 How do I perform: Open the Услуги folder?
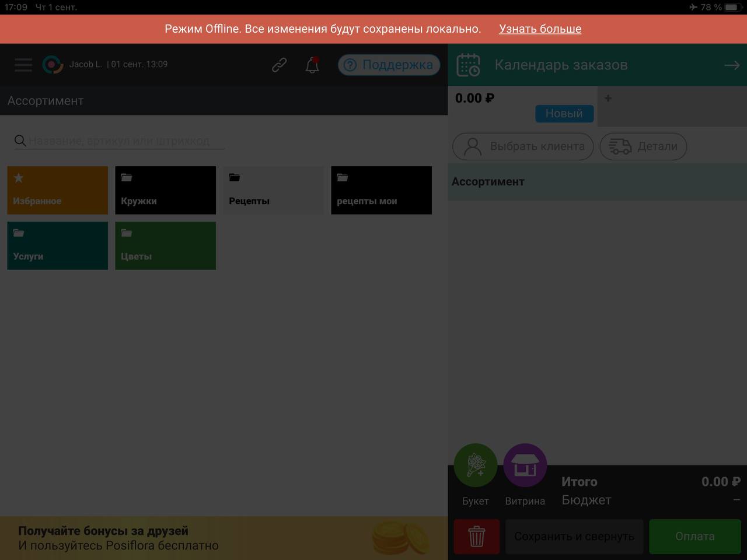tap(57, 246)
